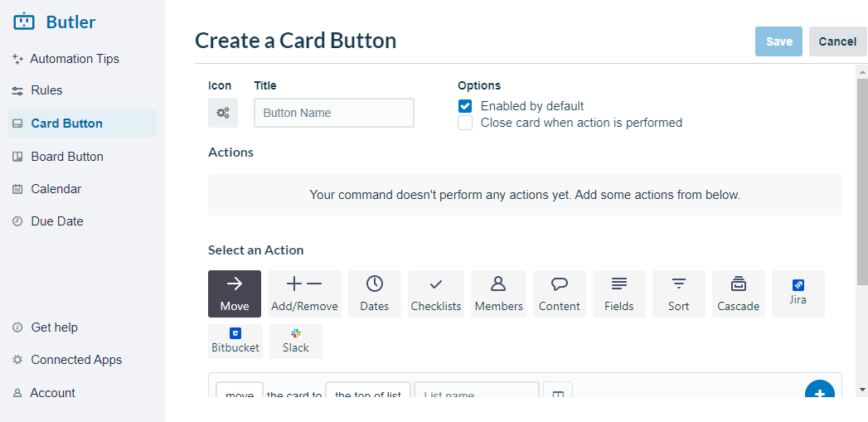The image size is (868, 422).
Task: Click the Connected Apps gear icon
Action: coord(17,360)
